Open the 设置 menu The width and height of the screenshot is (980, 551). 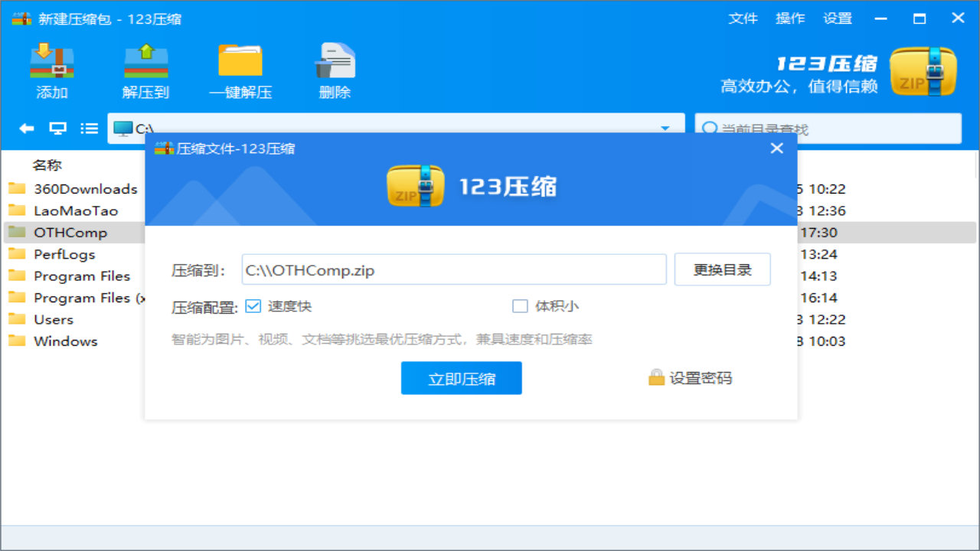[x=837, y=18]
